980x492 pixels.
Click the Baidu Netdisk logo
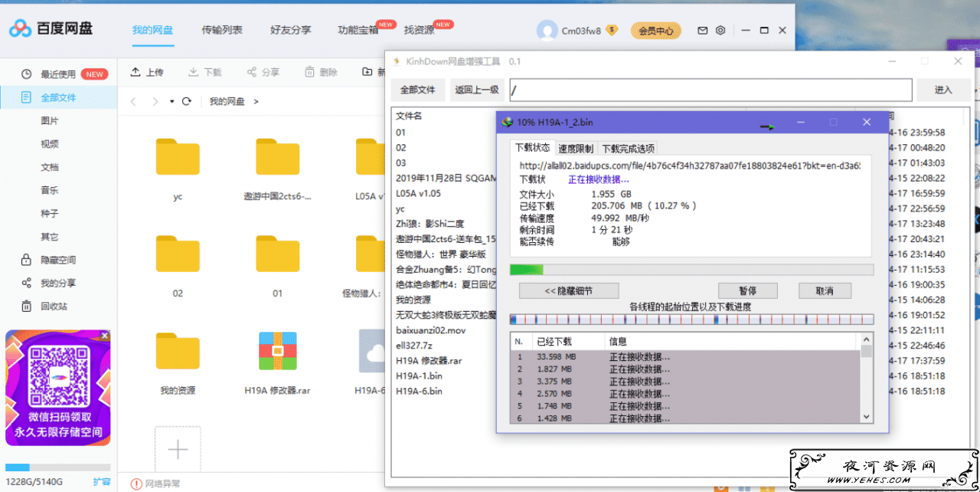coord(51,29)
